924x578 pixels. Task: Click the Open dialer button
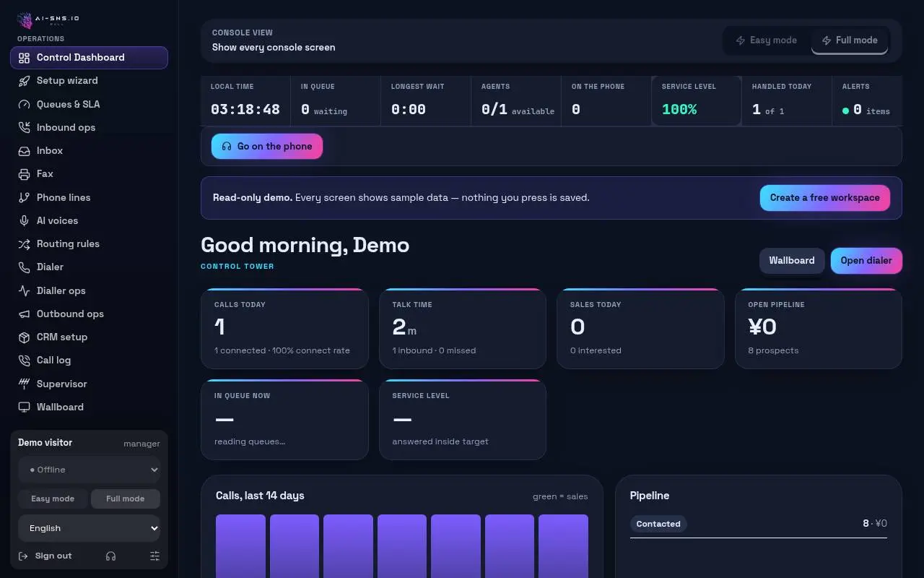(866, 261)
